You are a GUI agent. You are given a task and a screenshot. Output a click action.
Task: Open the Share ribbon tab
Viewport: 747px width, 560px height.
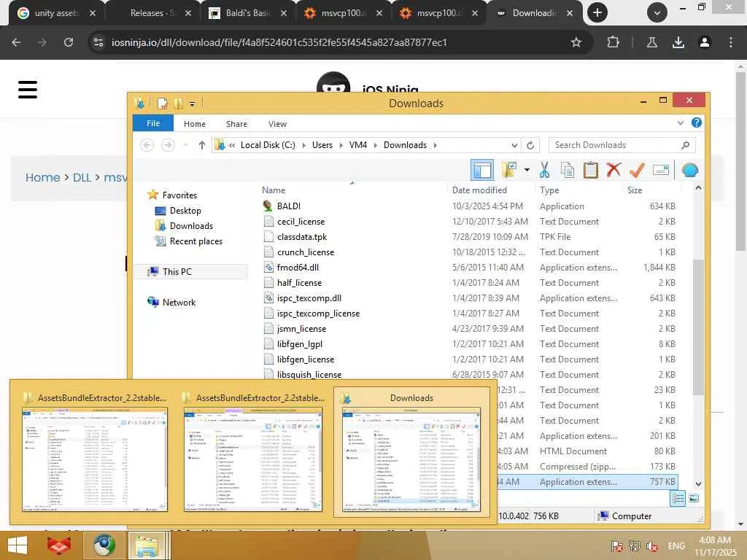click(236, 124)
